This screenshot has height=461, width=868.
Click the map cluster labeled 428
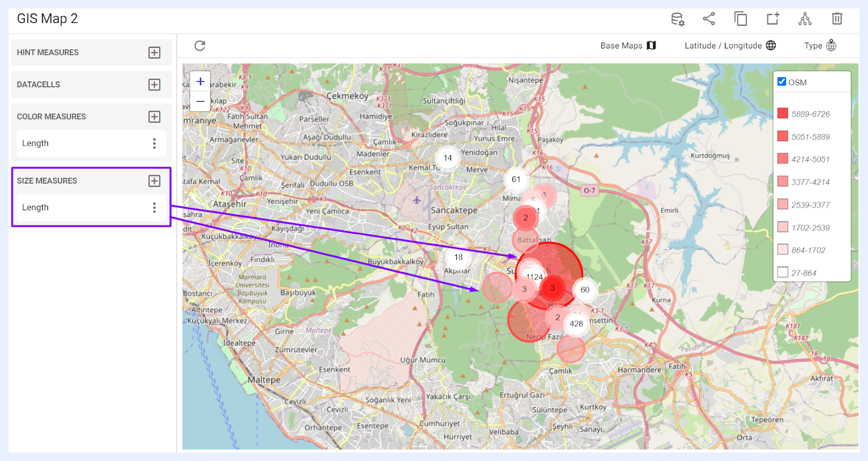pos(577,324)
